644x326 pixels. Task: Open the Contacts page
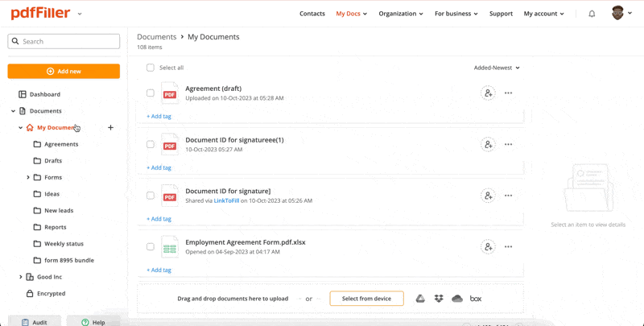pos(312,14)
